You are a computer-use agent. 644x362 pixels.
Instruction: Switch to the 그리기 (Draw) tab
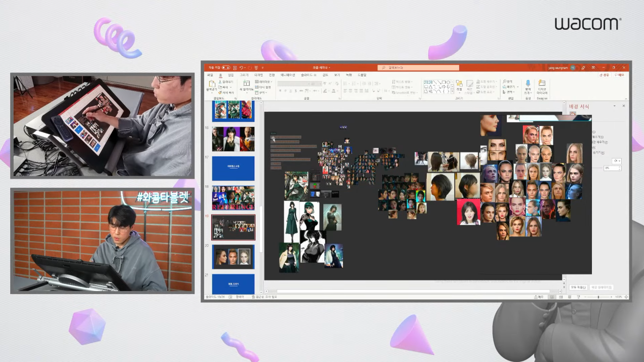coord(244,75)
